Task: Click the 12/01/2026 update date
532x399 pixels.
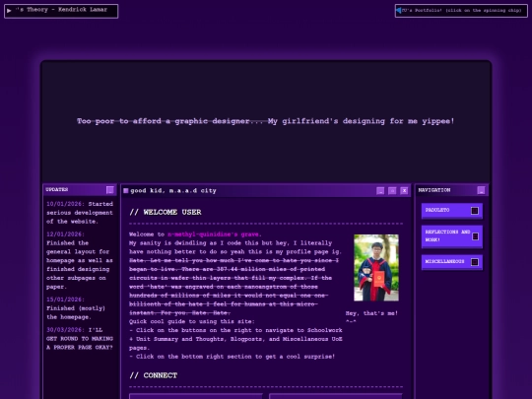Action: [x=65, y=234]
